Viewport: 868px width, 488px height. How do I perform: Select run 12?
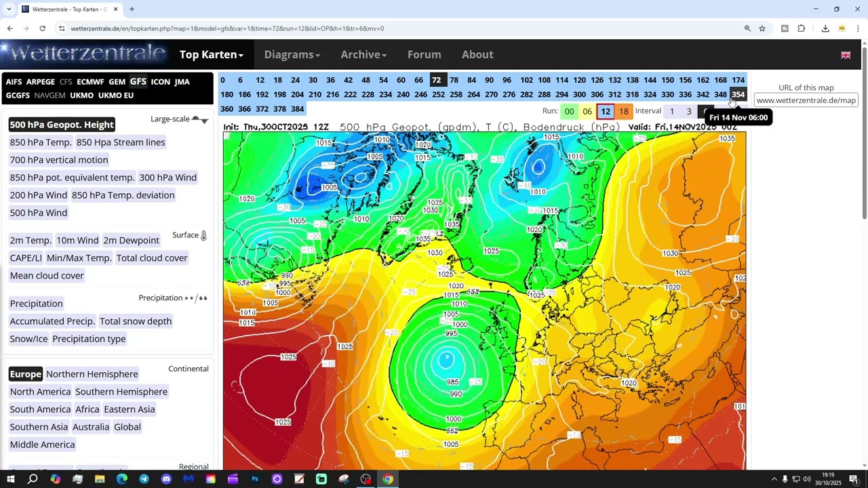pos(606,112)
